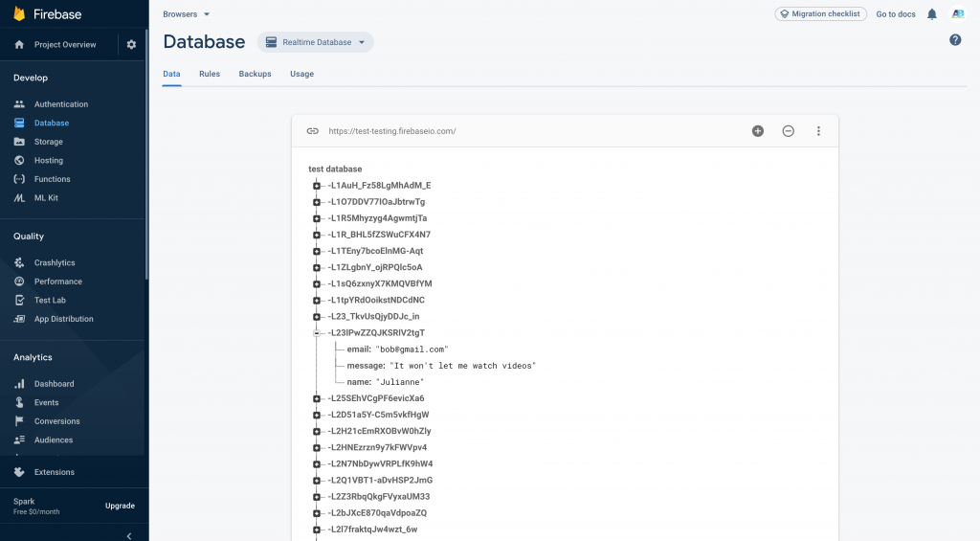Select tree key -L2H21cEmRXOBvW0hZly
Image resolution: width=980 pixels, height=541 pixels.
379,431
